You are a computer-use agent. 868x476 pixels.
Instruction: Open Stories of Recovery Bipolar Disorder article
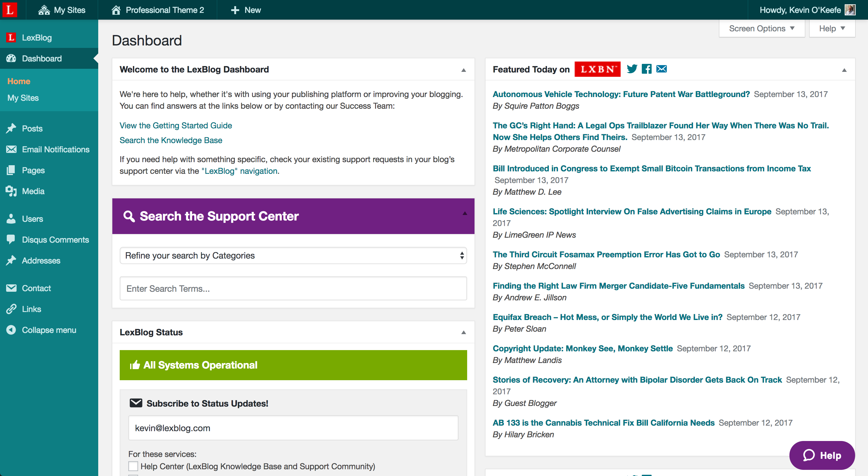point(637,380)
